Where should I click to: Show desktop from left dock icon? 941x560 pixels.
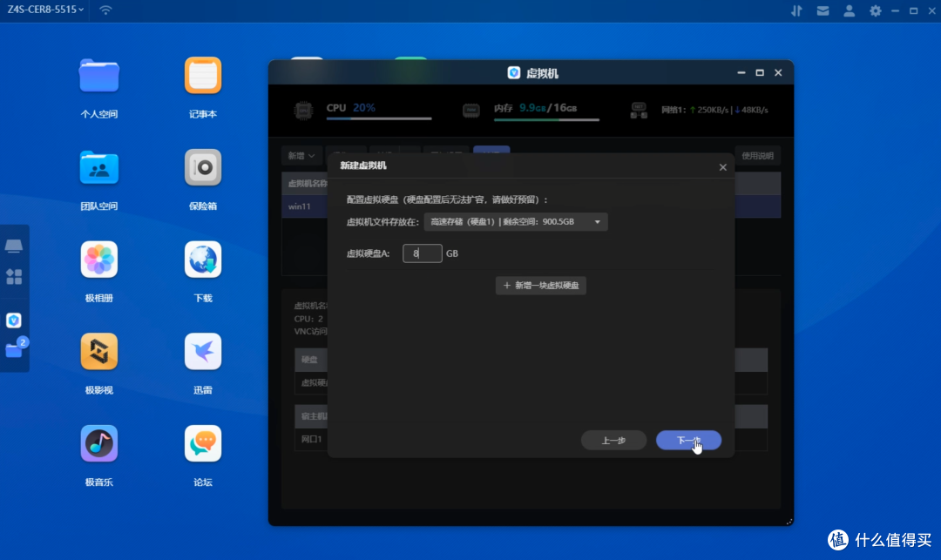(14, 246)
